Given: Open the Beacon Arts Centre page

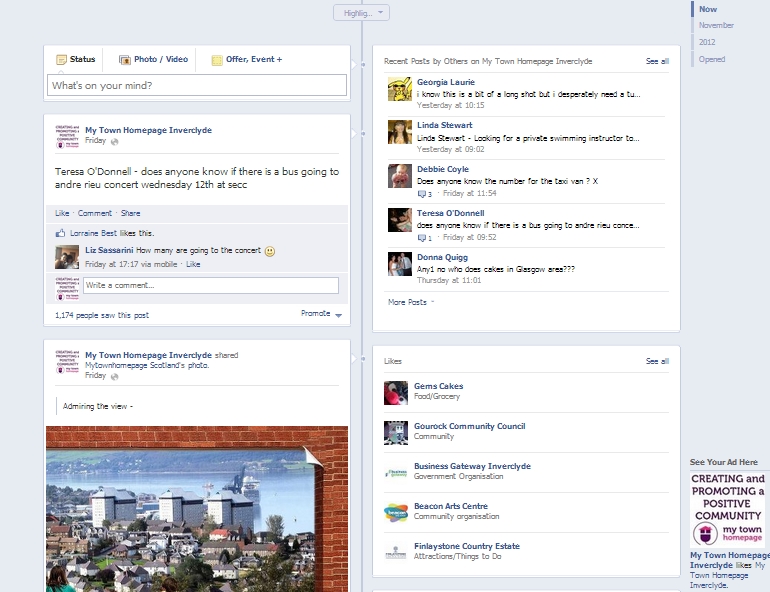Looking at the screenshot, I should 450,506.
